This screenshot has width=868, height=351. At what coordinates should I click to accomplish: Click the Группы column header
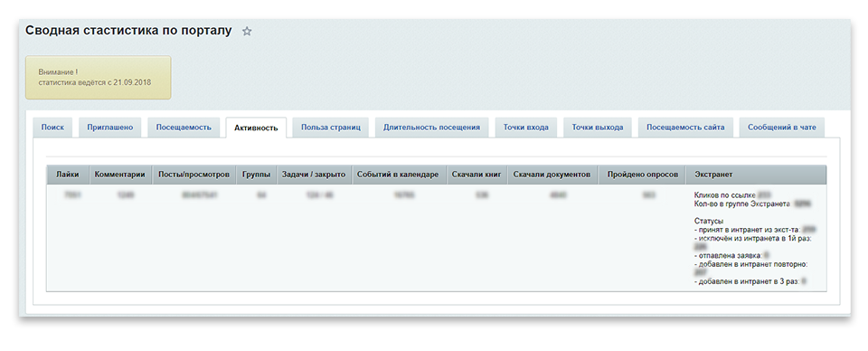coord(256,175)
